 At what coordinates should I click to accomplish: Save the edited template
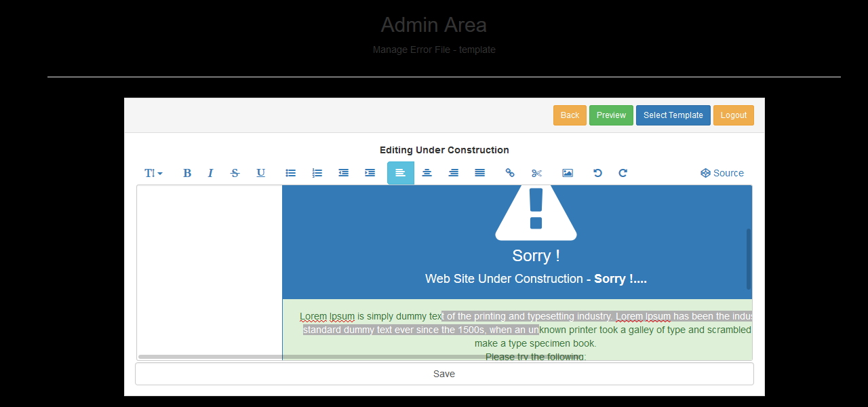[444, 374]
